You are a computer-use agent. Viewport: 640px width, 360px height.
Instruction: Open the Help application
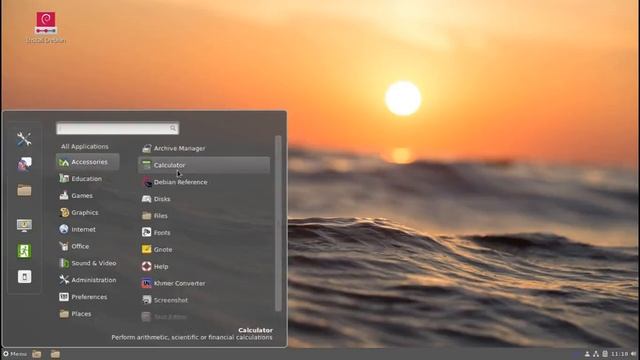[x=204, y=267]
